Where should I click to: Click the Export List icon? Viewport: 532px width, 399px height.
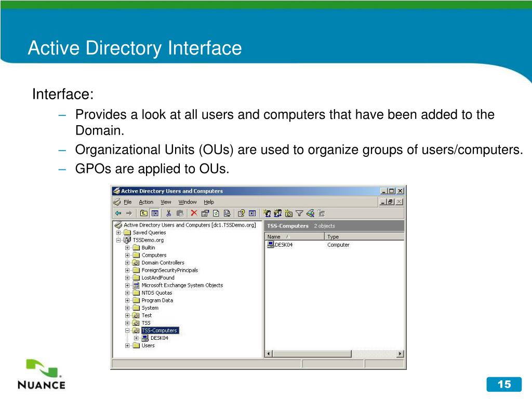227,213
